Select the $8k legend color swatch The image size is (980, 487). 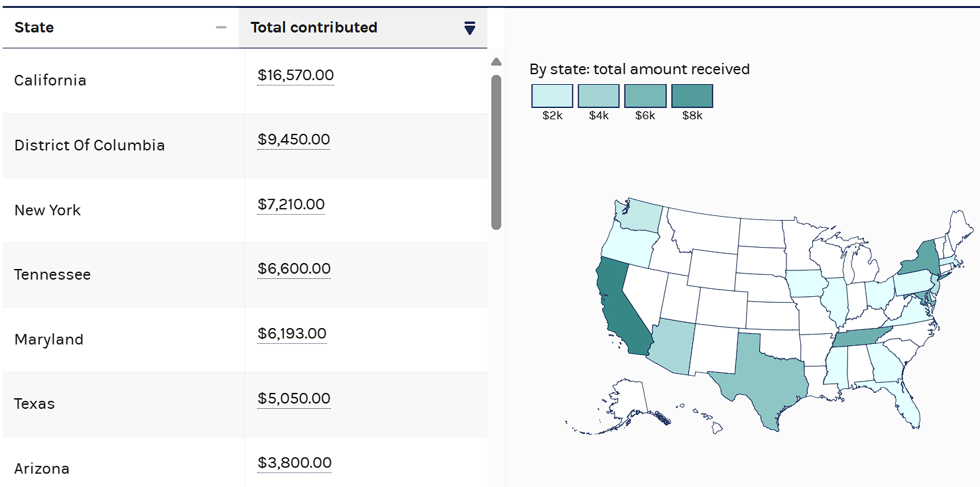tap(692, 96)
